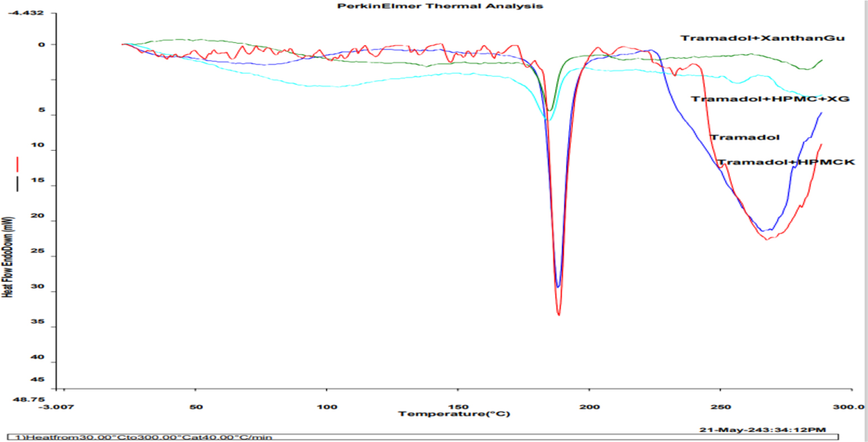The width and height of the screenshot is (868, 442).
Task: Select the 'Tramadol+HPMCK' curve label
Action: click(786, 162)
